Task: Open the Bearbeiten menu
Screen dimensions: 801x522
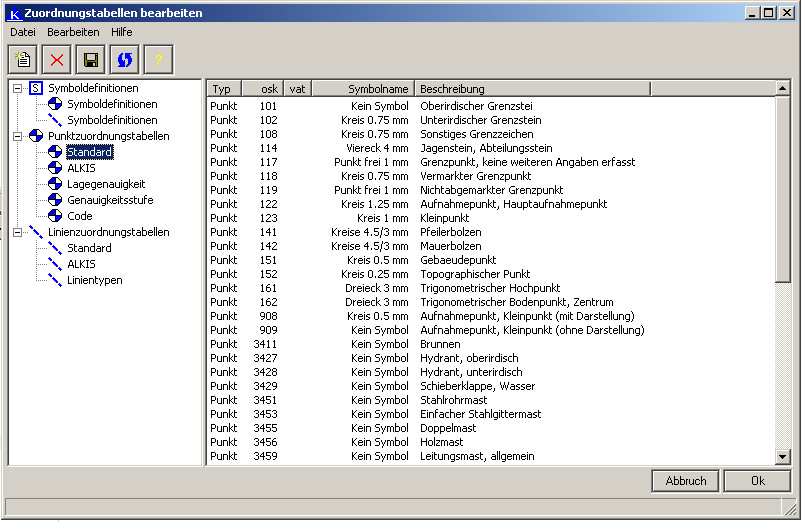Action: pyautogui.click(x=73, y=32)
